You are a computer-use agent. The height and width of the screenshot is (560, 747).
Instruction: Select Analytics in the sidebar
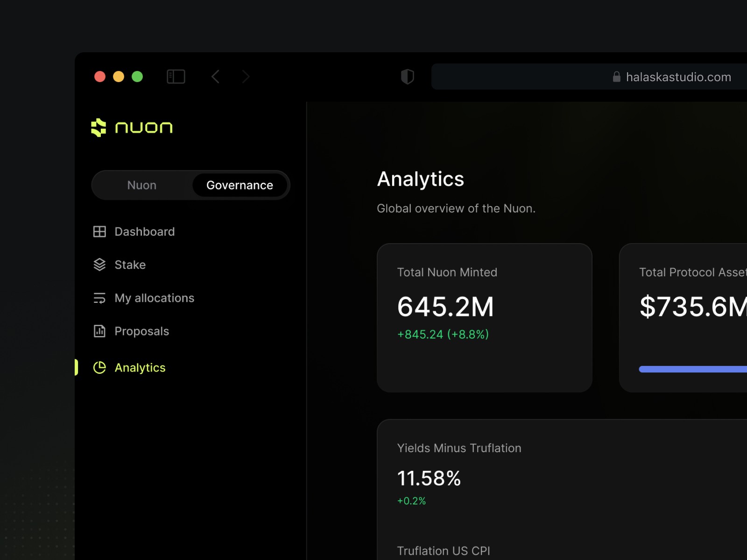(129, 368)
